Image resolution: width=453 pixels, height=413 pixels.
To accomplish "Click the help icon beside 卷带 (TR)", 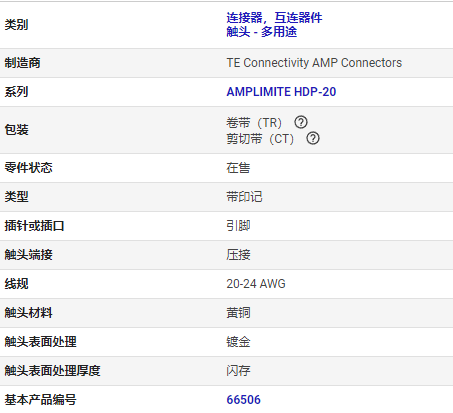I will point(301,122).
